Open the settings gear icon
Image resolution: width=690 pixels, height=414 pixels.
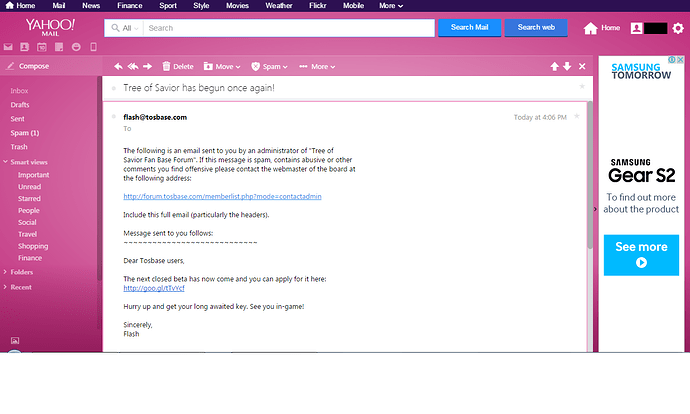click(x=678, y=28)
